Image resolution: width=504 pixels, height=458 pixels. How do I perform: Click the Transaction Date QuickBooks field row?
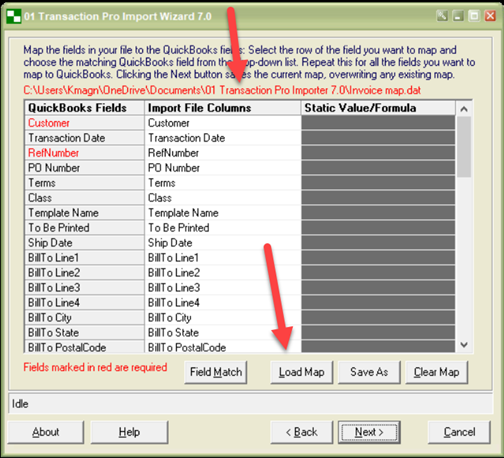pyautogui.click(x=84, y=138)
